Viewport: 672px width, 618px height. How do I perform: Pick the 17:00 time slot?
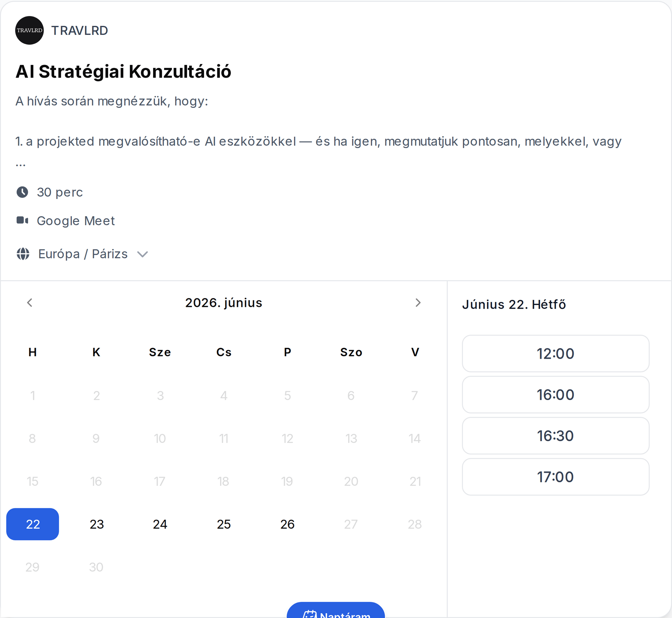click(x=556, y=477)
